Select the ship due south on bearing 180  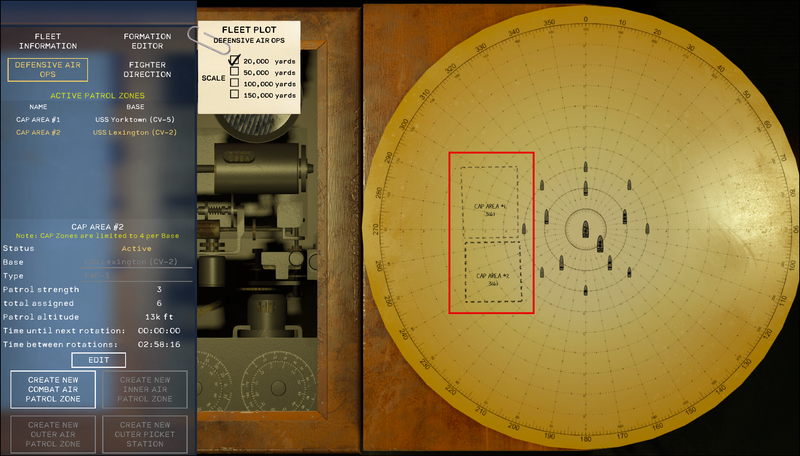[x=585, y=290]
